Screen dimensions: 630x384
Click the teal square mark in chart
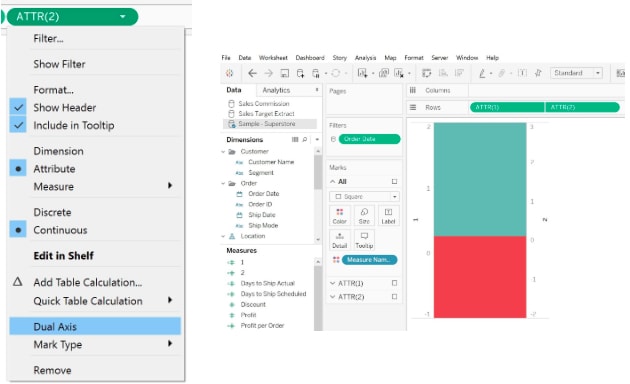pos(480,179)
